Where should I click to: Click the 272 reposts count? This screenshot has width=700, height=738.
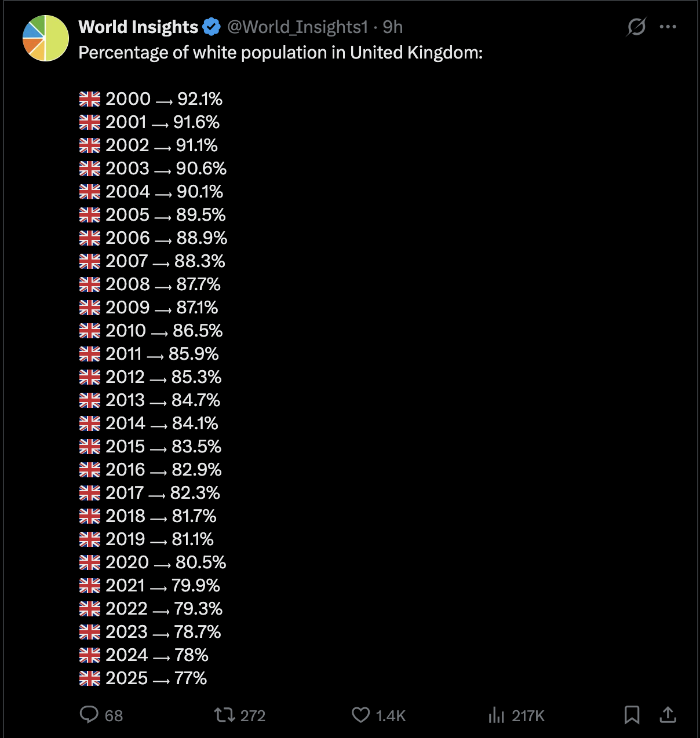[x=253, y=716]
